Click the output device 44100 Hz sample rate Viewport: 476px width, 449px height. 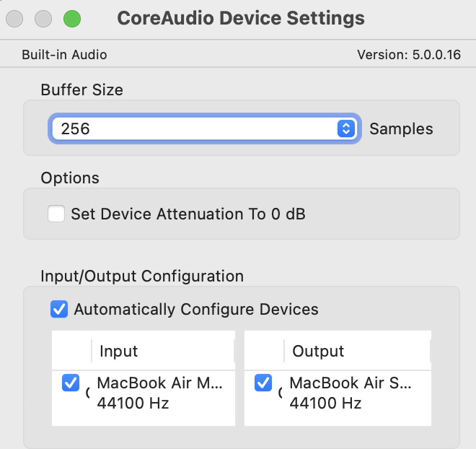[325, 404]
